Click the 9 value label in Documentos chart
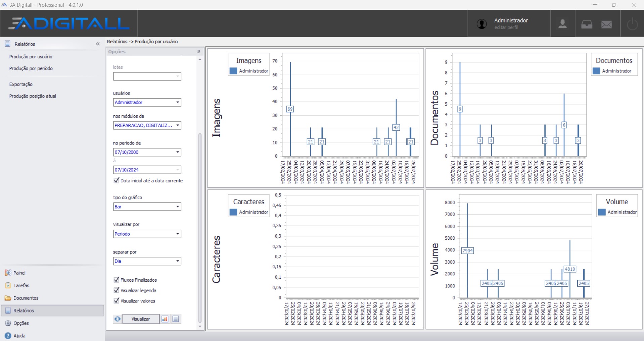 point(460,109)
